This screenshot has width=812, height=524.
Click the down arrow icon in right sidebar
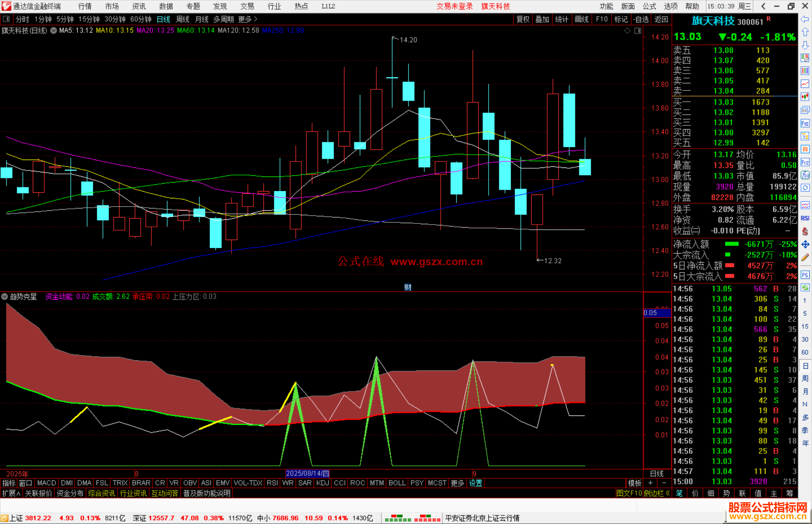[805, 45]
